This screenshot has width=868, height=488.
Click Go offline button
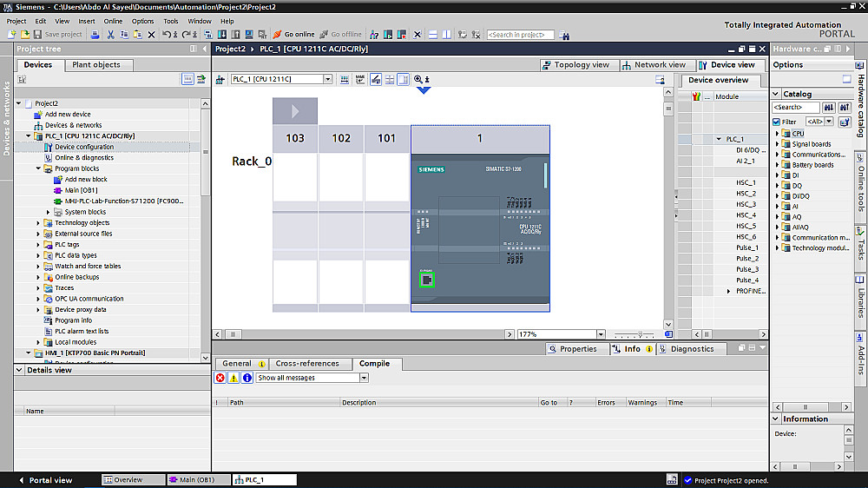[x=340, y=35]
